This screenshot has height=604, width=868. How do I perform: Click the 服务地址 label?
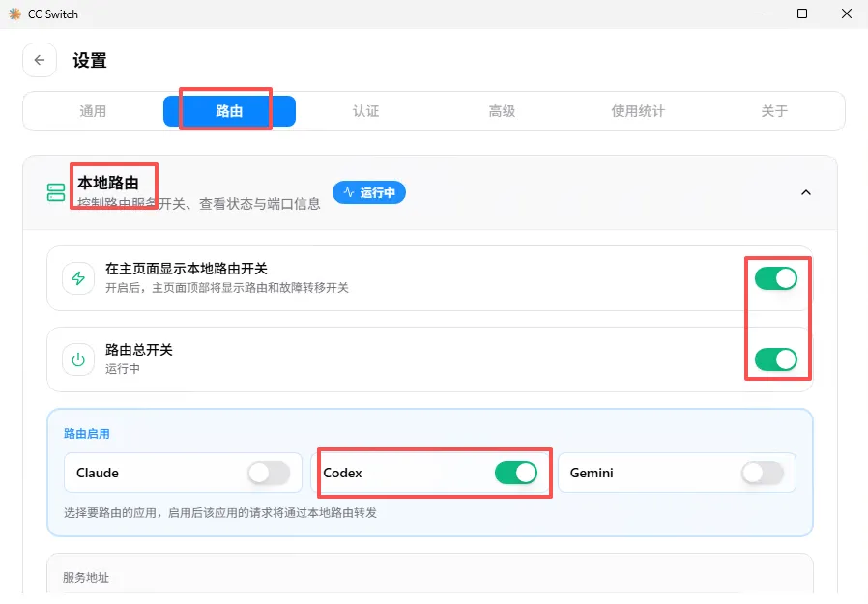[x=86, y=578]
